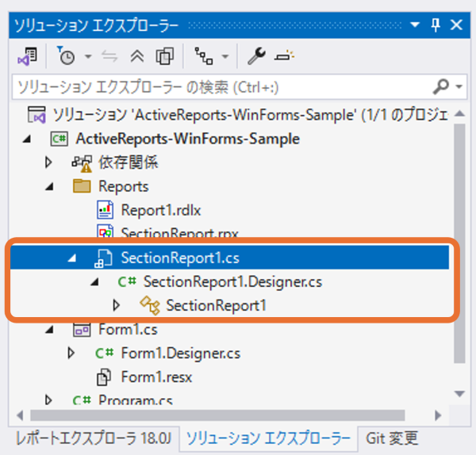This screenshot has height=455, width=476.
Task: Collapse all nodes in Solution Explorer
Action: 137,56
